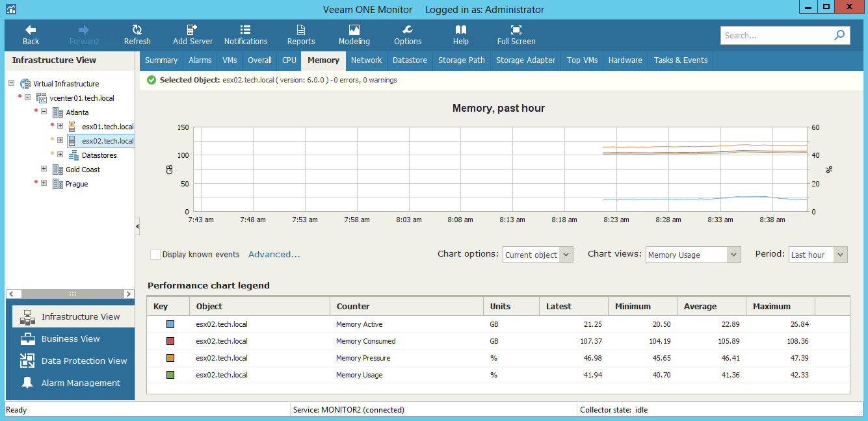Image resolution: width=868 pixels, height=421 pixels.
Task: Sort legend by the Latest column header
Action: [x=573, y=306]
